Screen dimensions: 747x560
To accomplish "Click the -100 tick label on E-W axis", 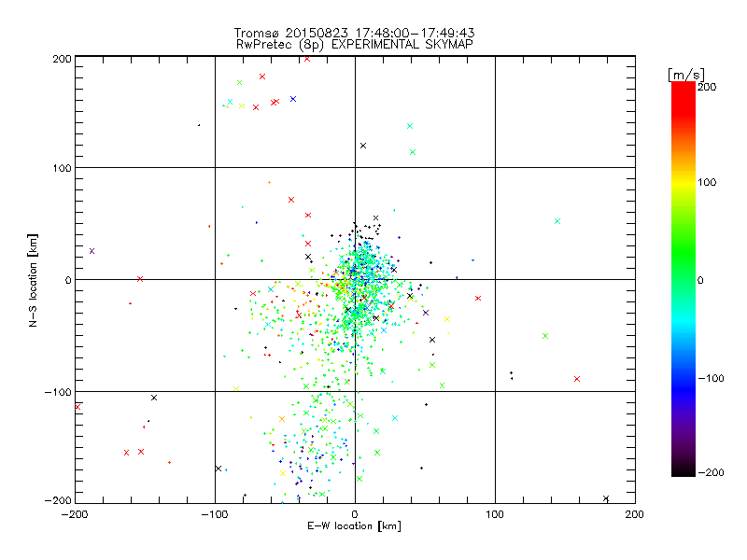I will [x=215, y=514].
